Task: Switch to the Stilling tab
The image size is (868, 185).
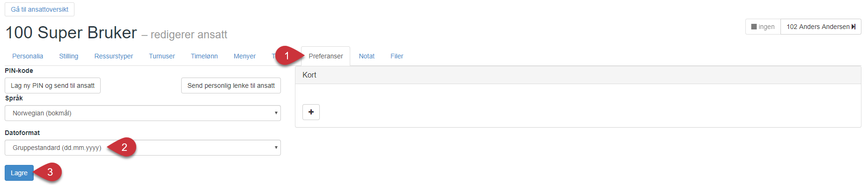Action: [x=69, y=56]
